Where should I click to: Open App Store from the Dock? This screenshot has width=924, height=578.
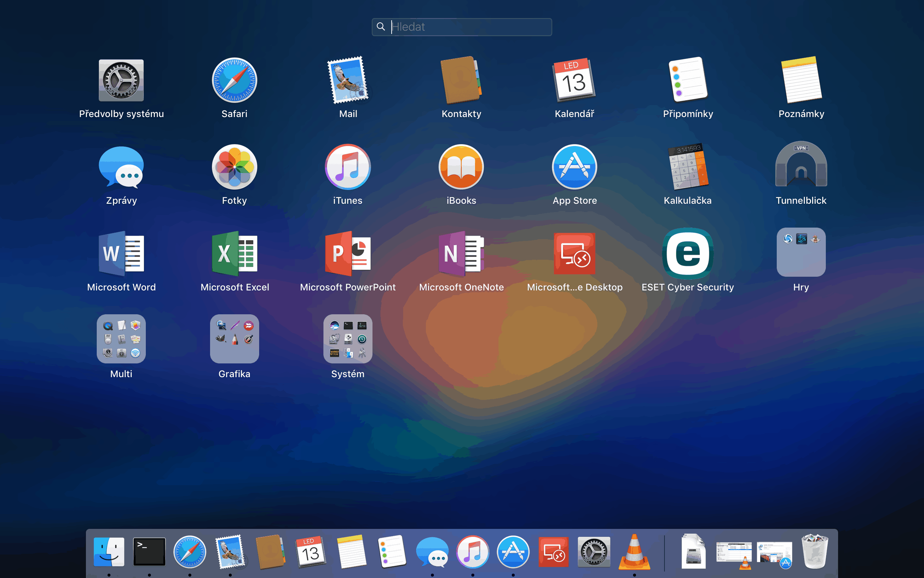[513, 552]
